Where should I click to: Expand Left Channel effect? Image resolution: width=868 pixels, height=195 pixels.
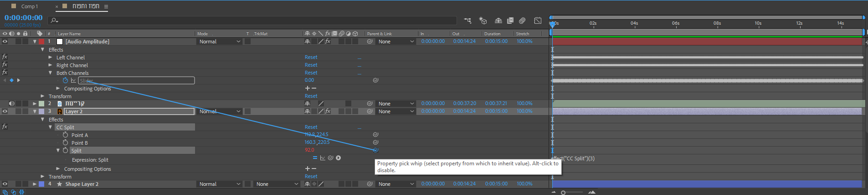(x=50, y=58)
